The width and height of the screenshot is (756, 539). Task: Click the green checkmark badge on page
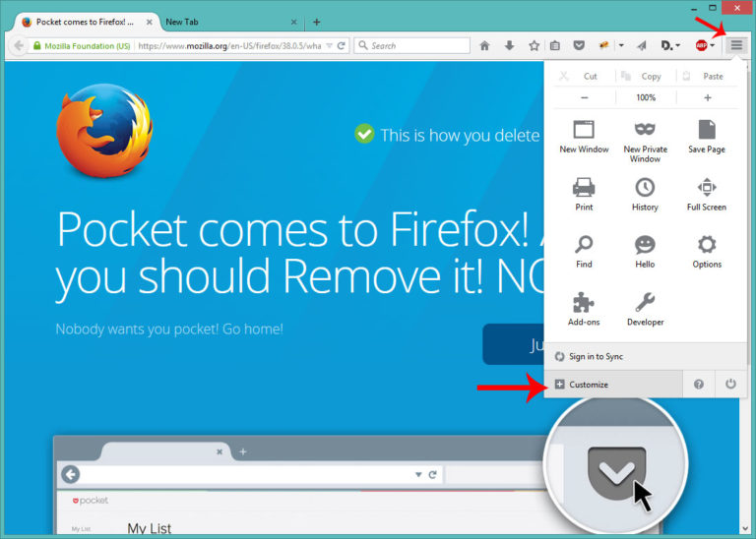coord(364,134)
